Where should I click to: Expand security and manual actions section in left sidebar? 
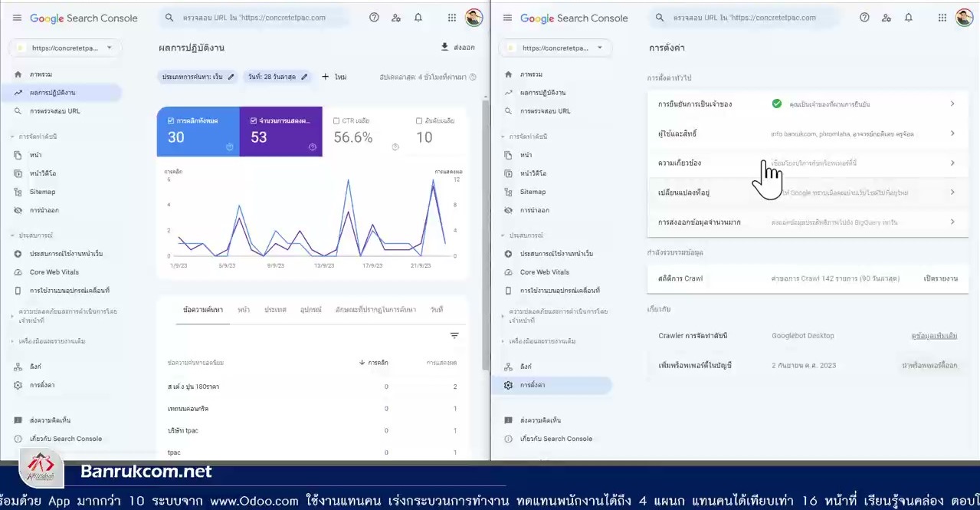click(x=64, y=315)
